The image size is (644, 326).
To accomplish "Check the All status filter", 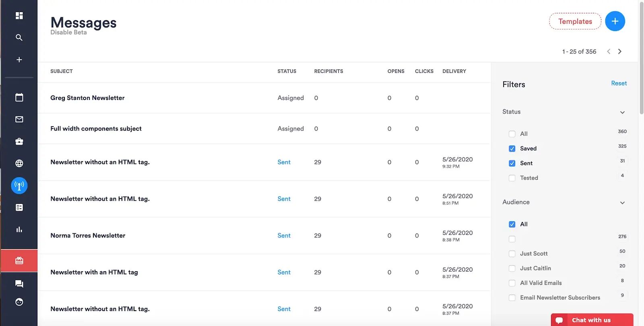I will tap(512, 134).
